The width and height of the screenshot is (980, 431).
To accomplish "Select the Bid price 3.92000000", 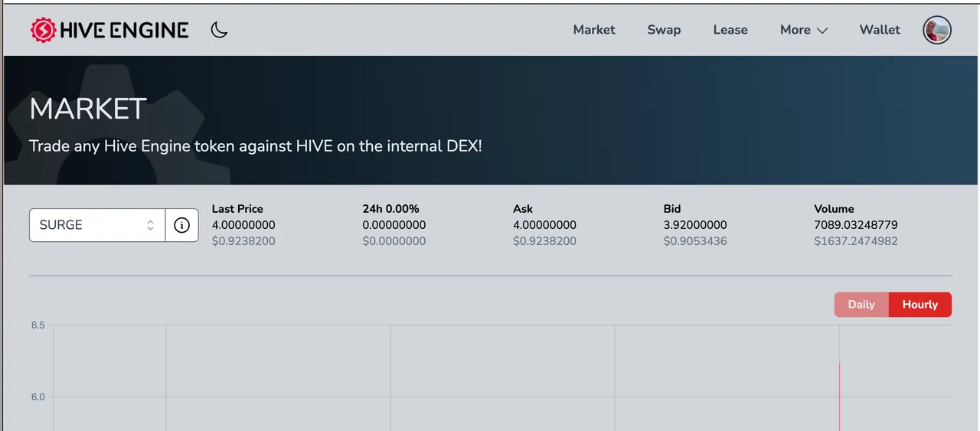I will point(695,225).
